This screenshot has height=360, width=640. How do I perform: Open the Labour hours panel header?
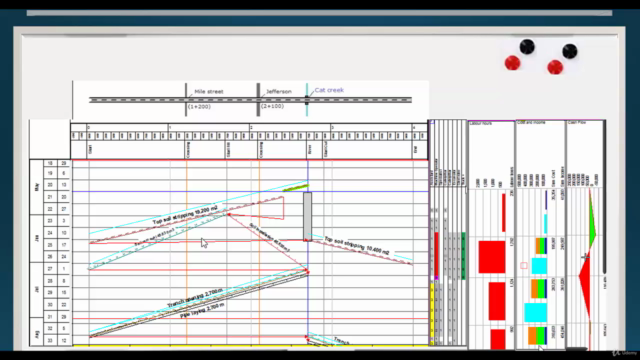point(481,123)
